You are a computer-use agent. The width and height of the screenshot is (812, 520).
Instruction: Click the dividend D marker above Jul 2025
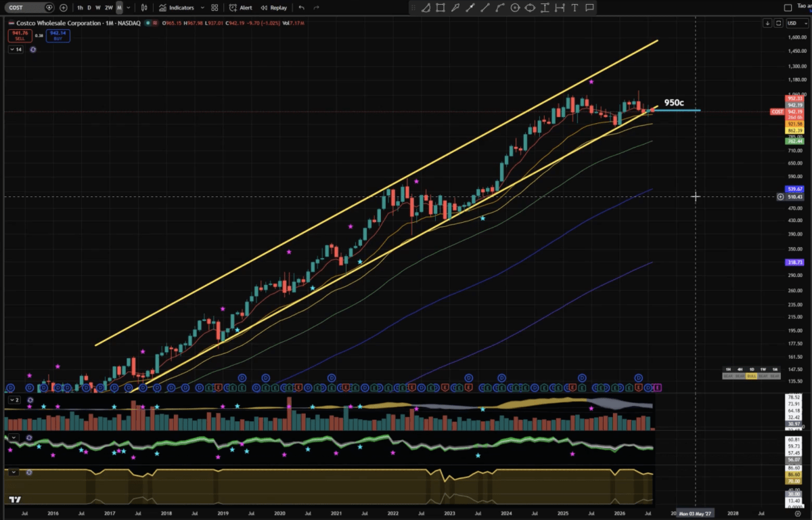582,377
